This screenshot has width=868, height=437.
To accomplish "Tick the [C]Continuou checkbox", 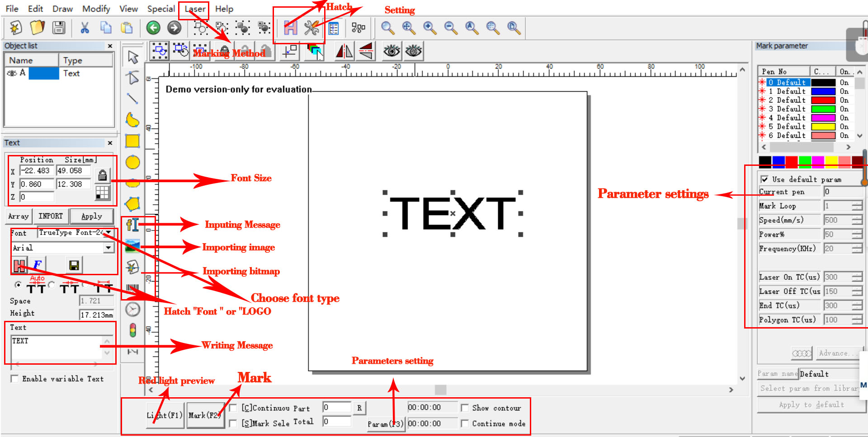I will [233, 408].
